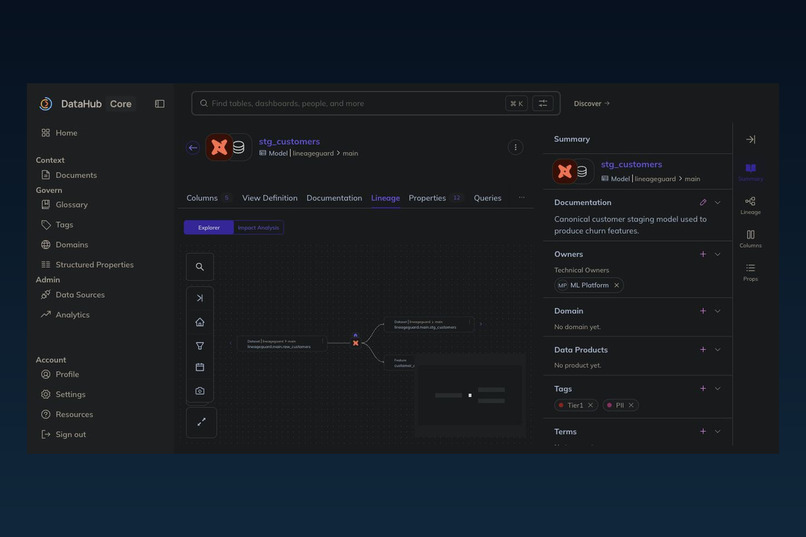806x537 pixels.
Task: Add an owner with plus icon
Action: tap(703, 254)
